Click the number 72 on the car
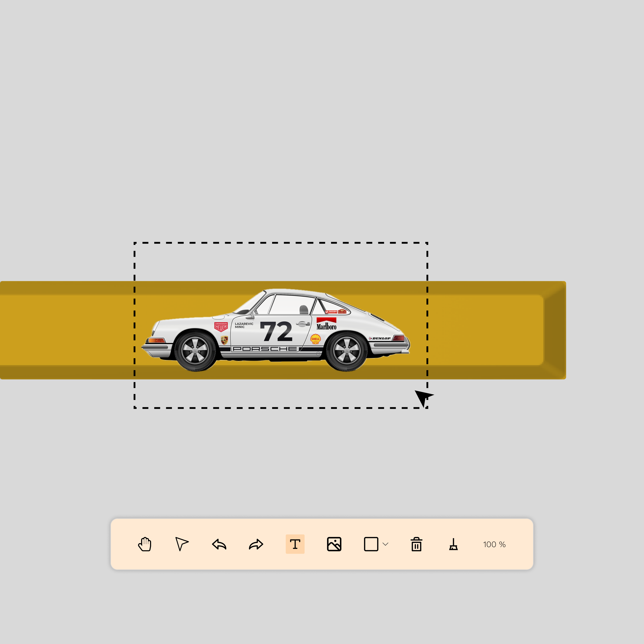The height and width of the screenshot is (644, 644). point(276,331)
